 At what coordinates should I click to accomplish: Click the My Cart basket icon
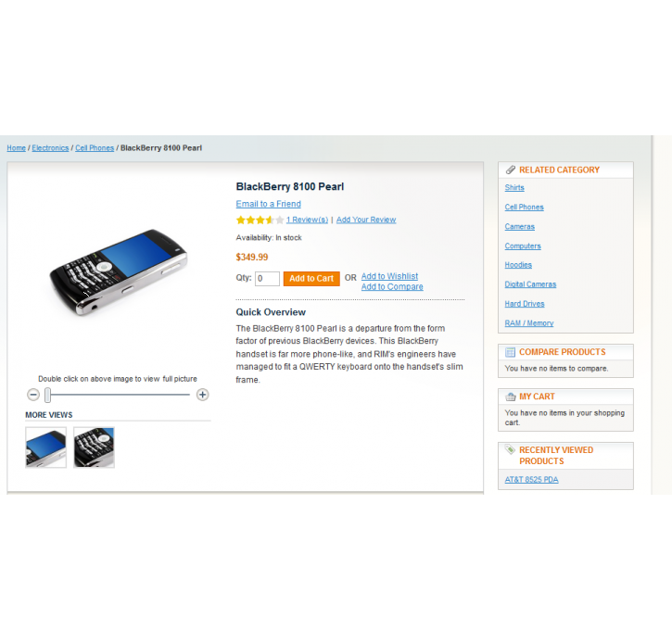pyautogui.click(x=510, y=397)
